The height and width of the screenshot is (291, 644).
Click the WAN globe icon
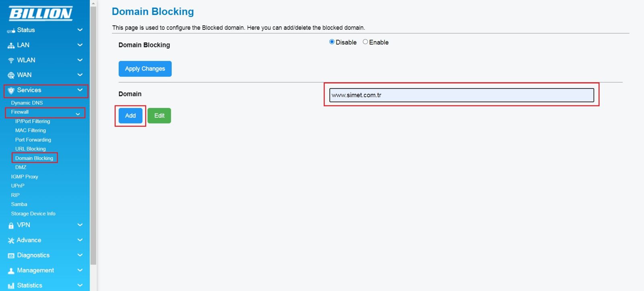pyautogui.click(x=11, y=75)
